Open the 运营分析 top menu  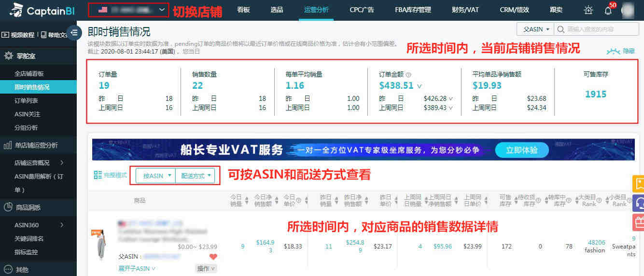coord(317,10)
